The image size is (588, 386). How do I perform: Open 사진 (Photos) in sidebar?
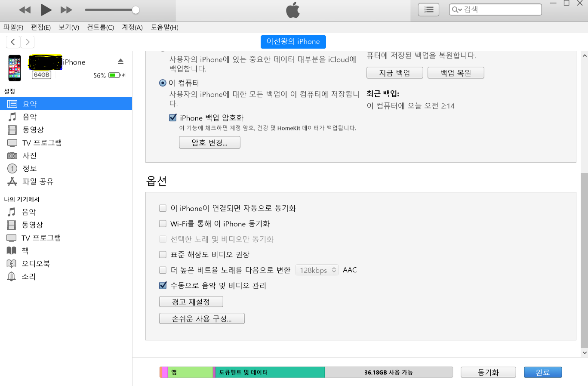[x=29, y=155]
